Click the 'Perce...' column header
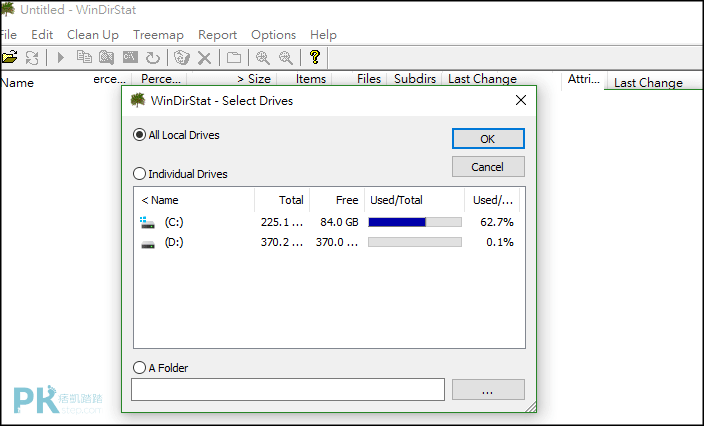The height and width of the screenshot is (426, 704). pos(159,79)
